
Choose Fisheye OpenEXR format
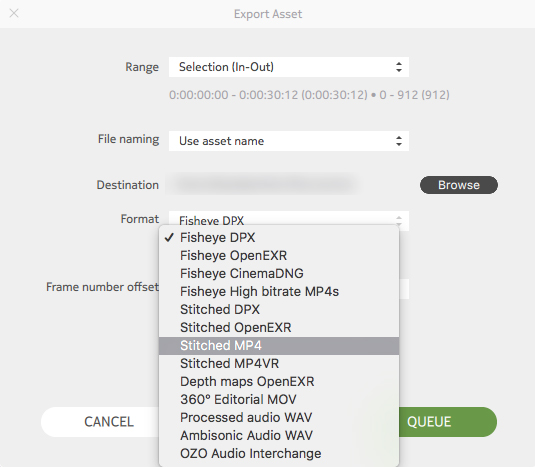[279, 256]
